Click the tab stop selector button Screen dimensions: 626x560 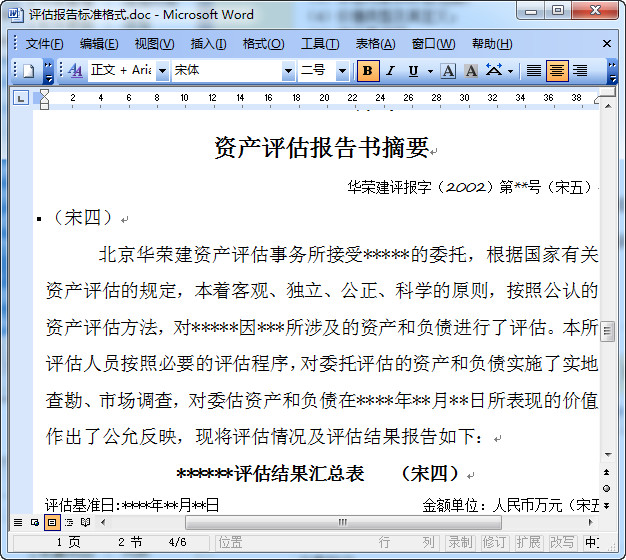[x=21, y=98]
